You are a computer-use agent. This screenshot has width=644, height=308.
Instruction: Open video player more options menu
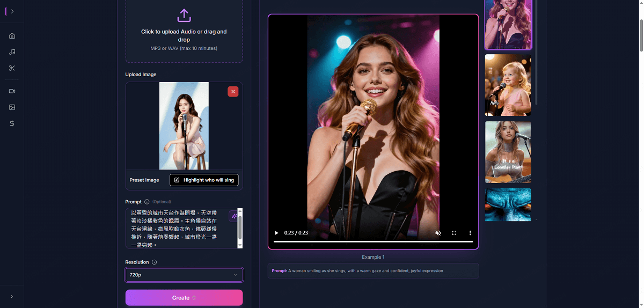tap(470, 233)
